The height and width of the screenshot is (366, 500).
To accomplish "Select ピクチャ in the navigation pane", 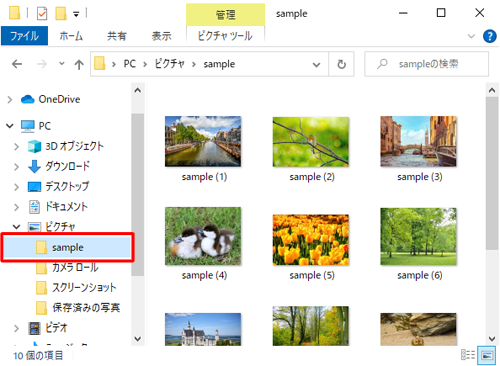I will 52,227.
